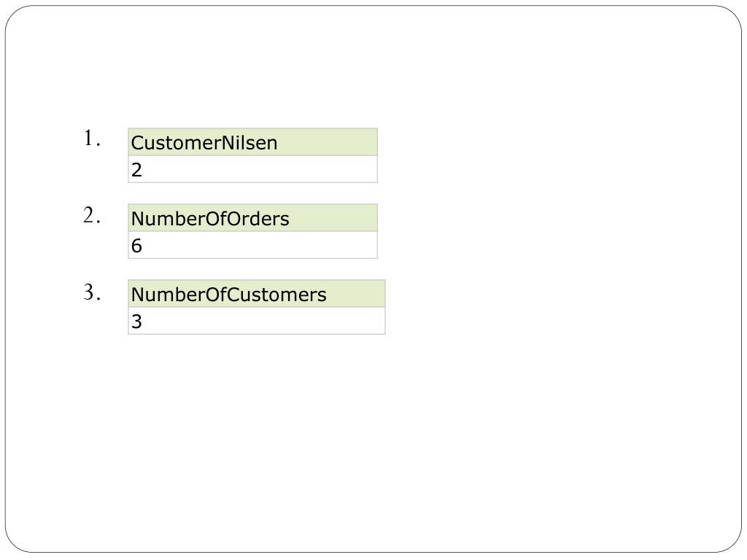
Task: Click blank white area of the row containing 6
Action: coord(260,245)
